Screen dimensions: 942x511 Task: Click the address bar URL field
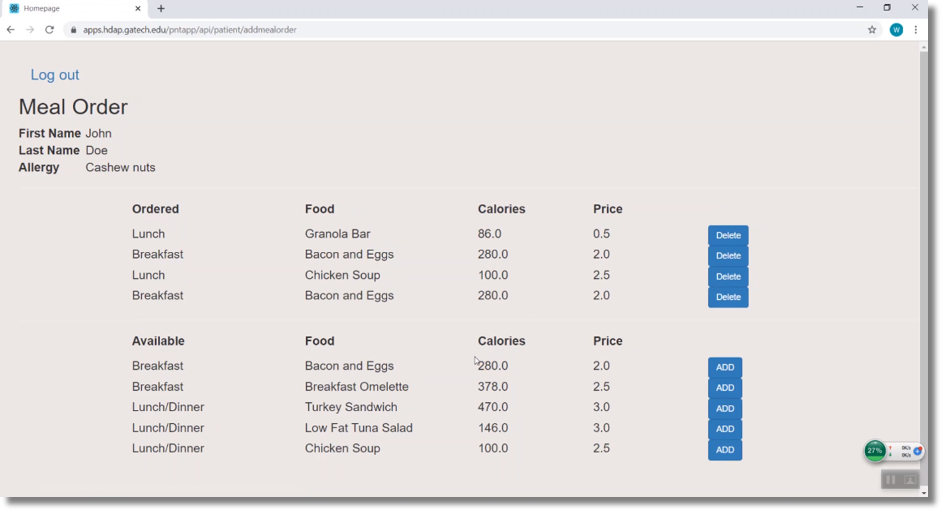coord(400,30)
